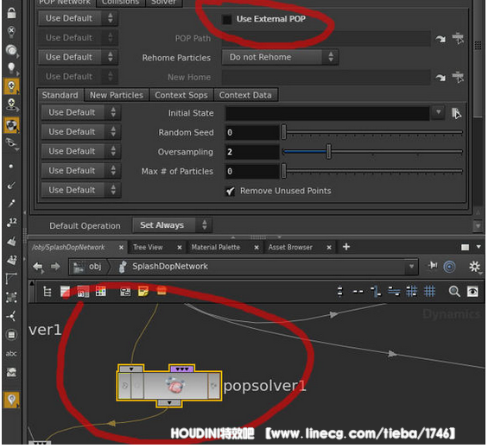Click the Random Seed value field
The height and width of the screenshot is (448, 488).
(x=252, y=133)
